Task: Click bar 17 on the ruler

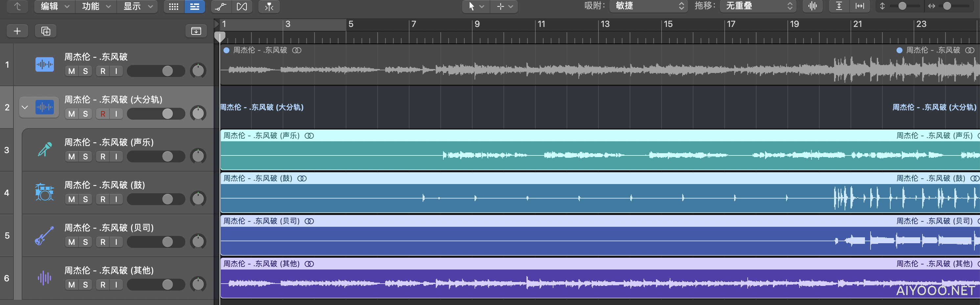Action: tap(731, 24)
